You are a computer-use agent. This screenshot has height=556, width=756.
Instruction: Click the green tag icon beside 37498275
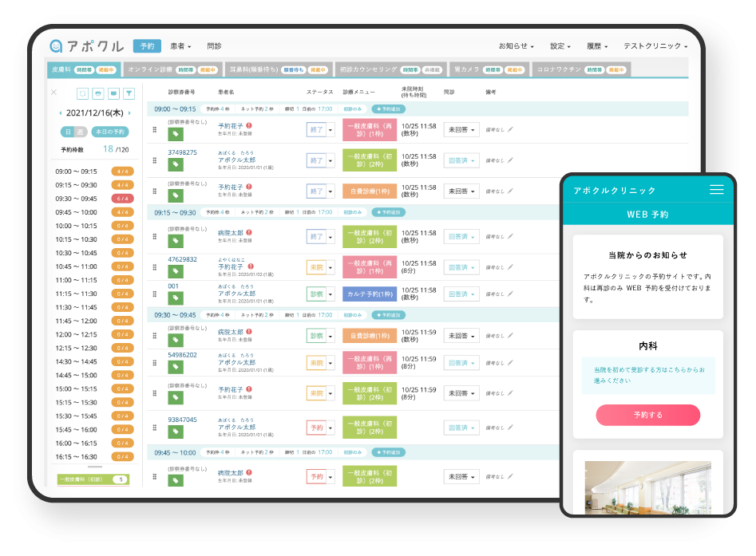tap(176, 163)
